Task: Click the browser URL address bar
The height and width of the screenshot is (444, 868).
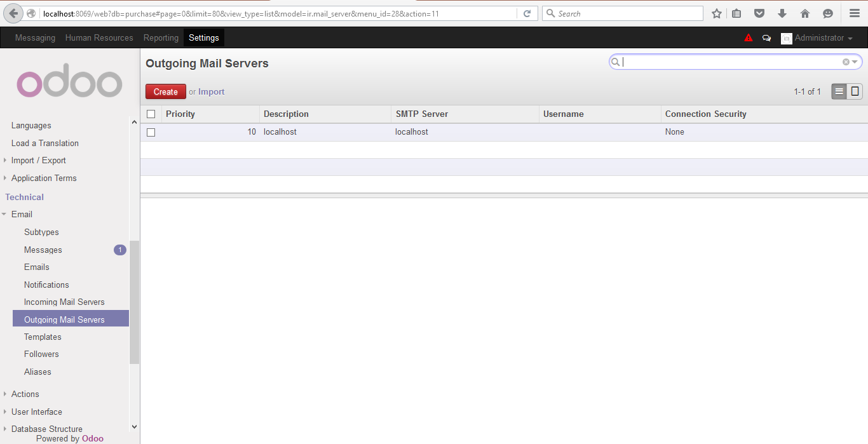Action: (x=280, y=13)
